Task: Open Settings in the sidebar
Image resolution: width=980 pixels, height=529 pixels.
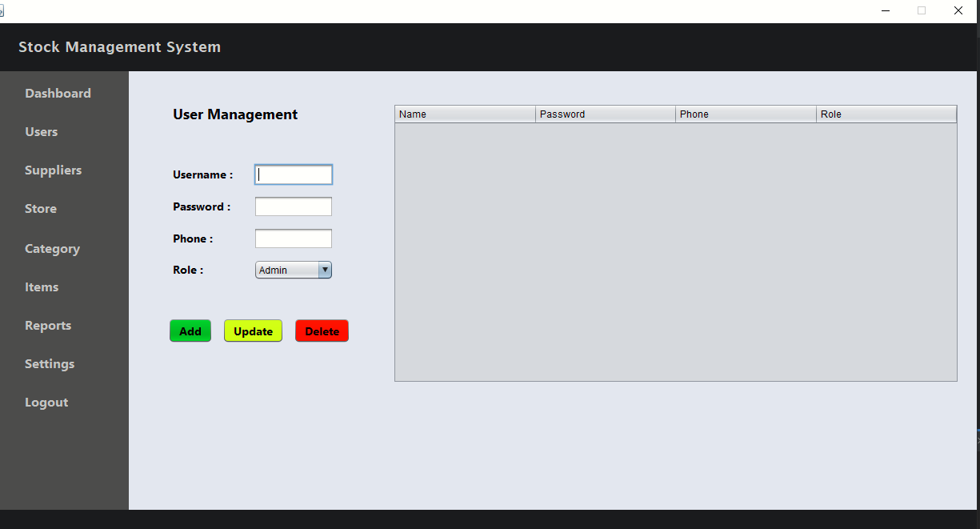Action: coord(50,364)
